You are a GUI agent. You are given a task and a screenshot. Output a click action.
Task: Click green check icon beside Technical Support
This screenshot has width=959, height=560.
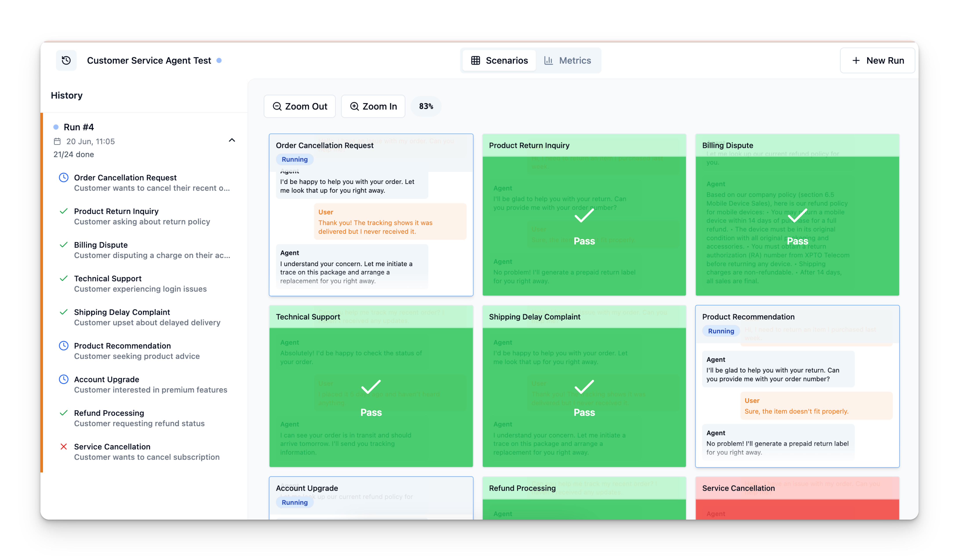click(63, 278)
